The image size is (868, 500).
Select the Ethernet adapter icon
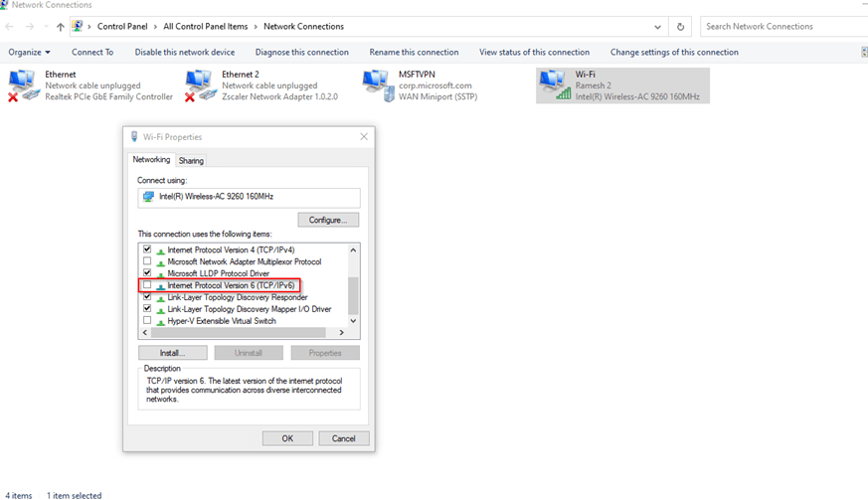(x=23, y=85)
